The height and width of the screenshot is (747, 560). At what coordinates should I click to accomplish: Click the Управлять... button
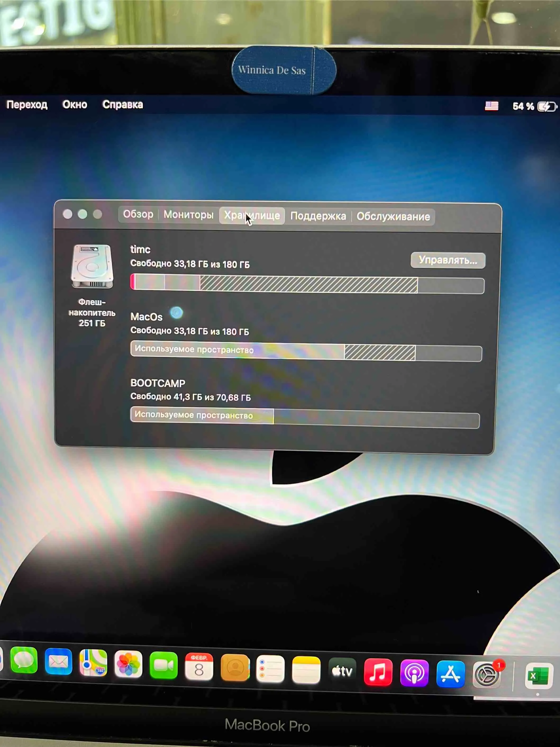pyautogui.click(x=448, y=260)
